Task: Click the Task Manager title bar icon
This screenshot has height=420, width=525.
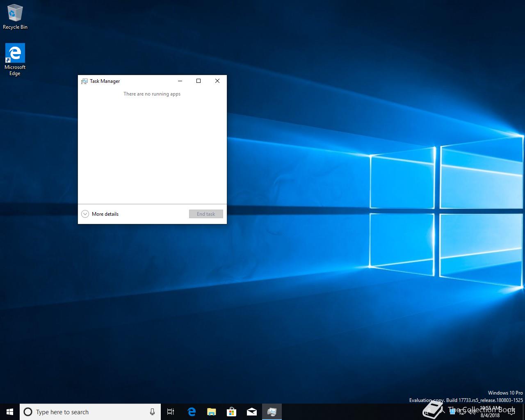Action: click(x=84, y=81)
